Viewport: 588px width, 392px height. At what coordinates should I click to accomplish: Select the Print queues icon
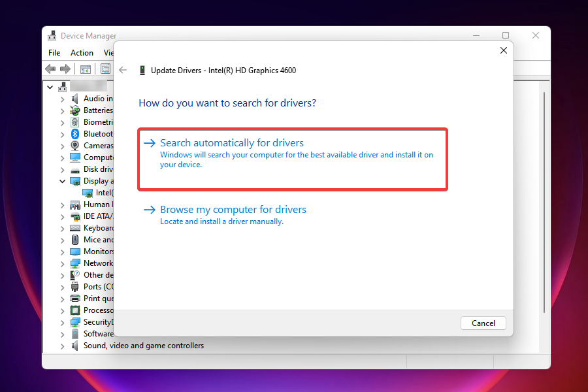(75, 299)
